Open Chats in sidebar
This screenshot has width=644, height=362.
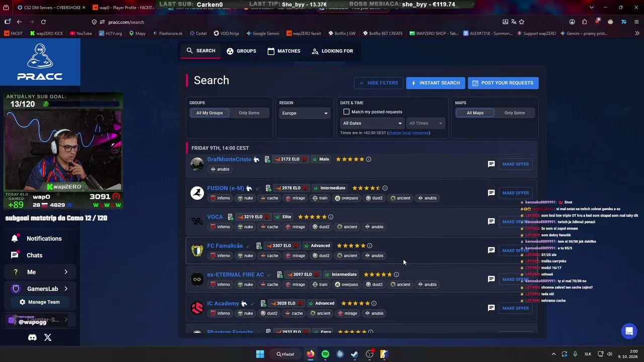(34, 255)
